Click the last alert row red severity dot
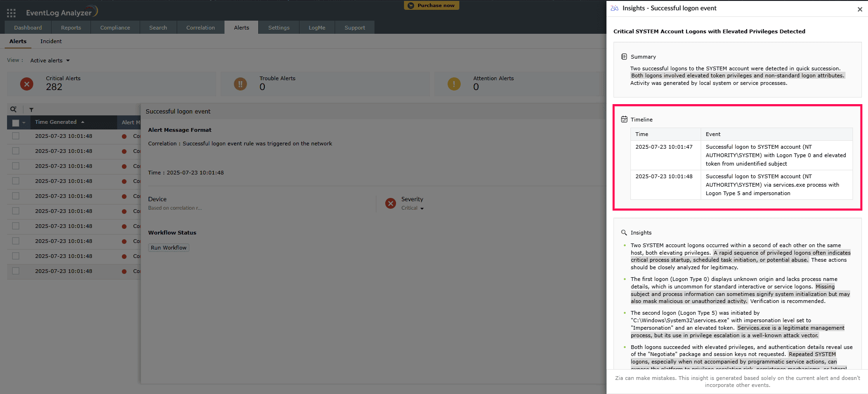This screenshot has width=868, height=394. [x=124, y=272]
